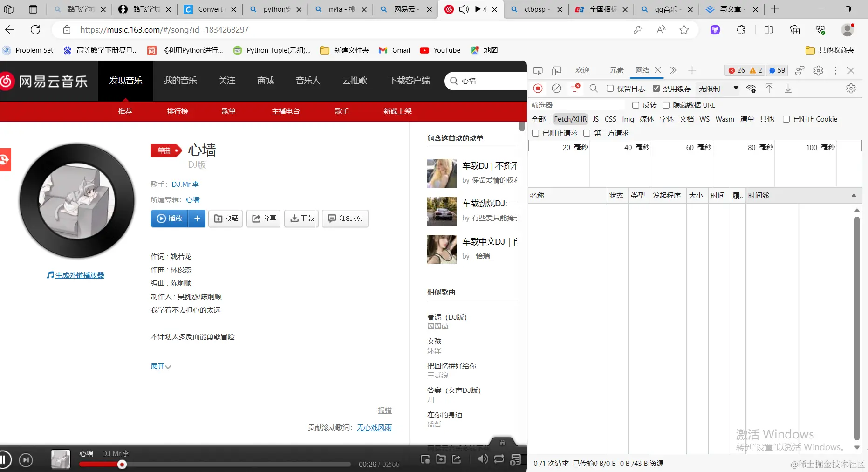Toggle the loop playback mode icon
Screen dimensions: 868x472
[x=499, y=459]
